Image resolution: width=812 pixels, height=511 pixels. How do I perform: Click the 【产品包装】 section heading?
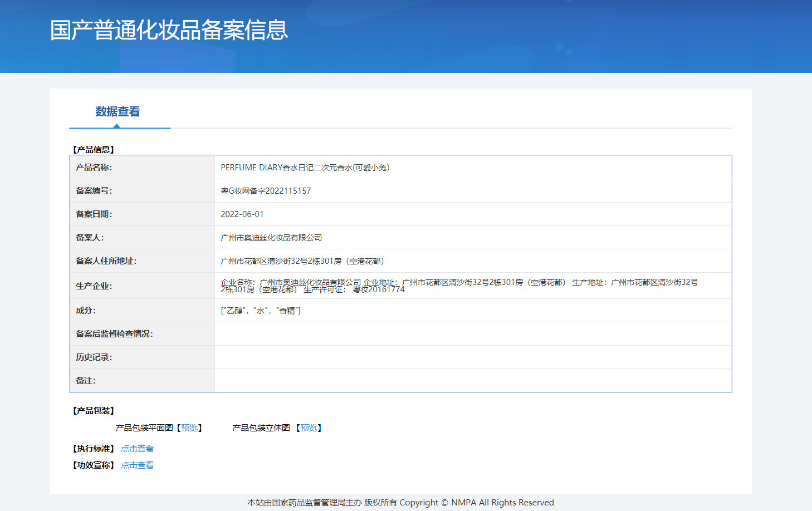click(x=92, y=410)
